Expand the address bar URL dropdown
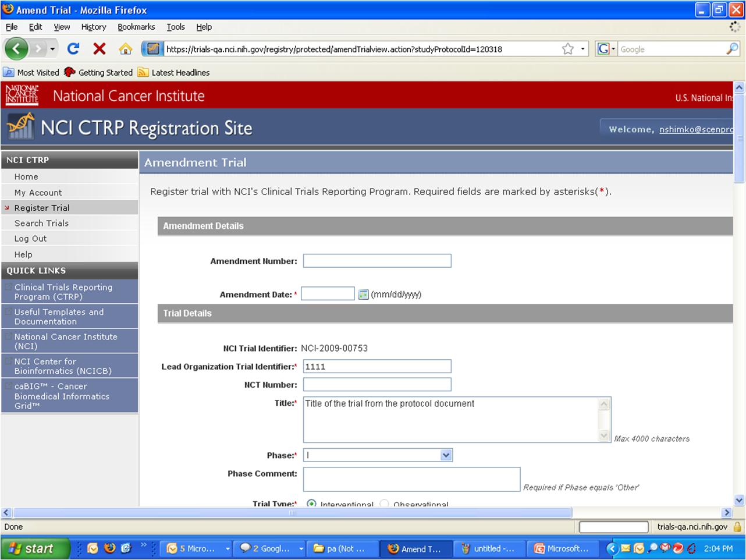746x560 pixels. (x=583, y=49)
